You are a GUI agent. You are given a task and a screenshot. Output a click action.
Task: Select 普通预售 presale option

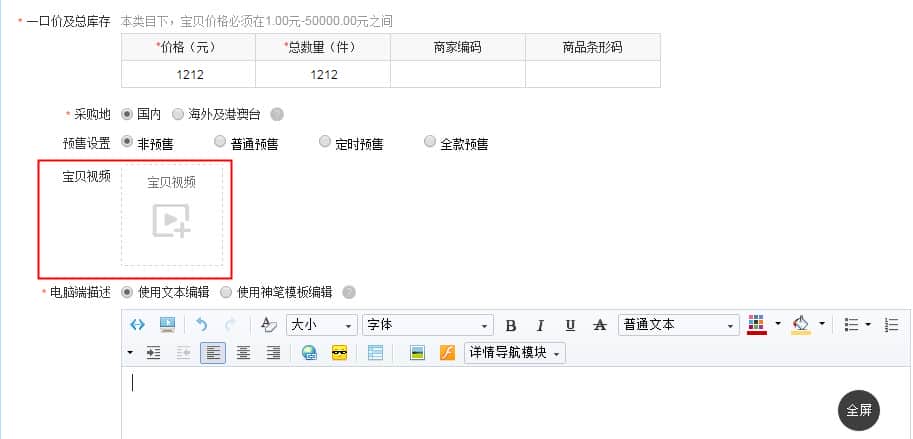[220, 141]
